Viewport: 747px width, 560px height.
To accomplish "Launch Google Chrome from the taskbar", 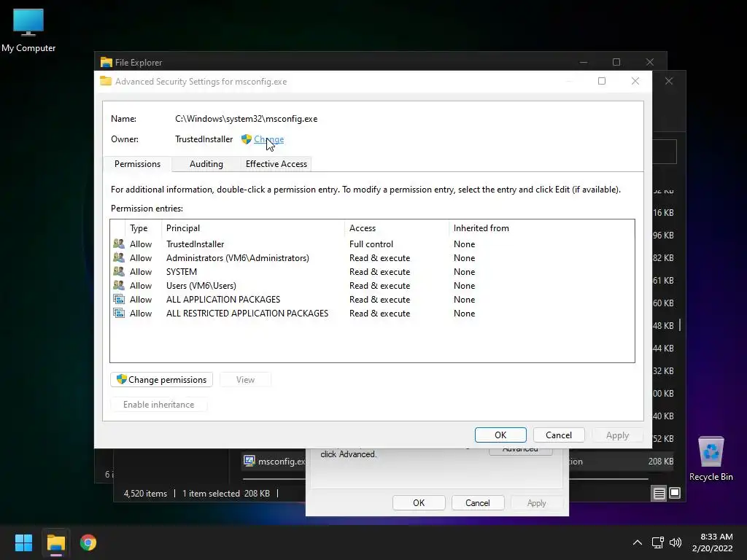I will coord(88,542).
